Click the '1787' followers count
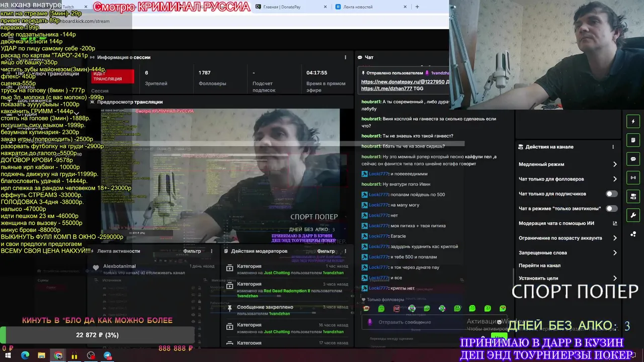644x362 pixels. 204,73
